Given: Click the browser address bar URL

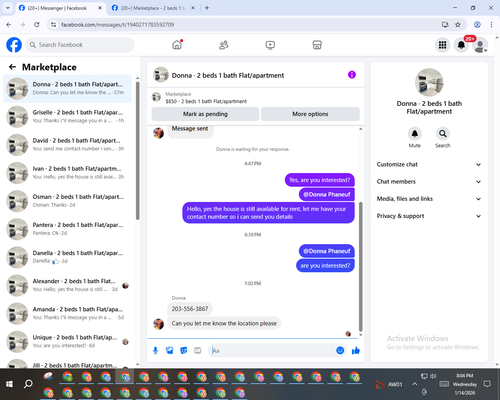Looking at the screenshot, I should pos(117,25).
